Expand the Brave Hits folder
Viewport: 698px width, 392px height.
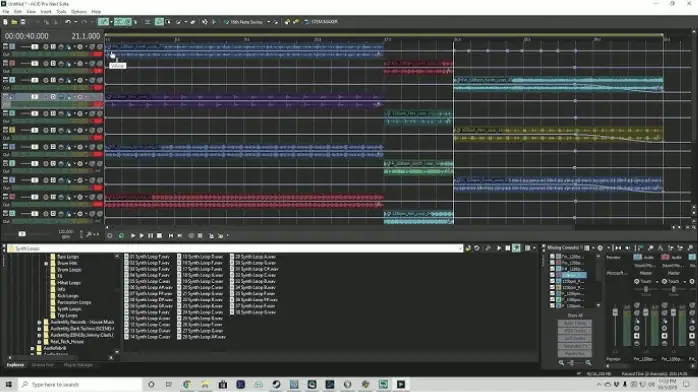point(46,263)
